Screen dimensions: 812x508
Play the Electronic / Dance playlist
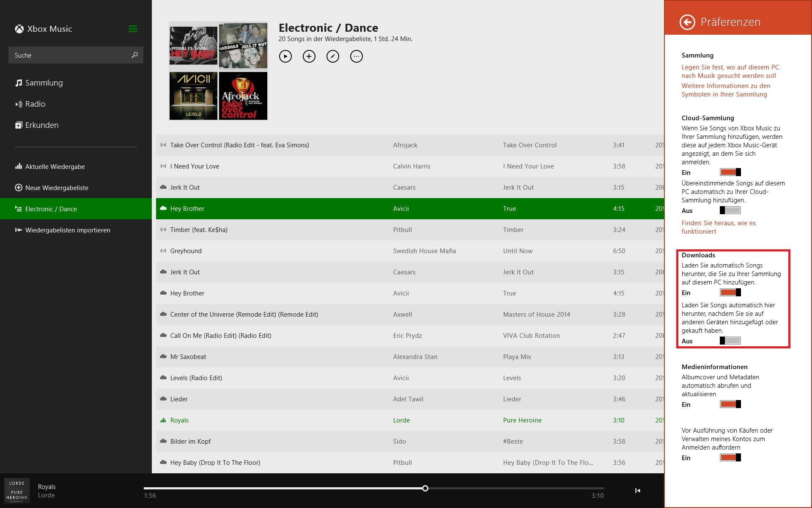click(x=285, y=56)
